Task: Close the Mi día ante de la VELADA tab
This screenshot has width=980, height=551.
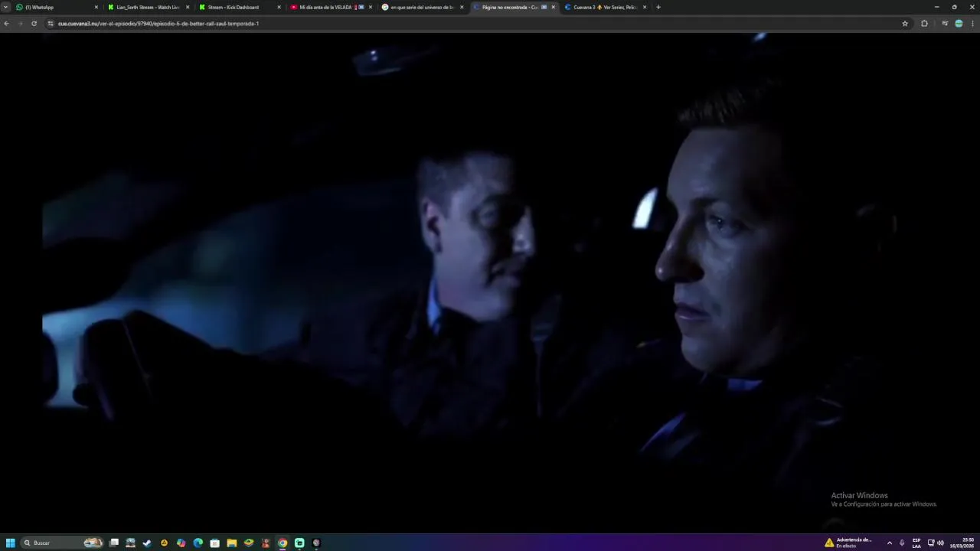Action: 371,7
